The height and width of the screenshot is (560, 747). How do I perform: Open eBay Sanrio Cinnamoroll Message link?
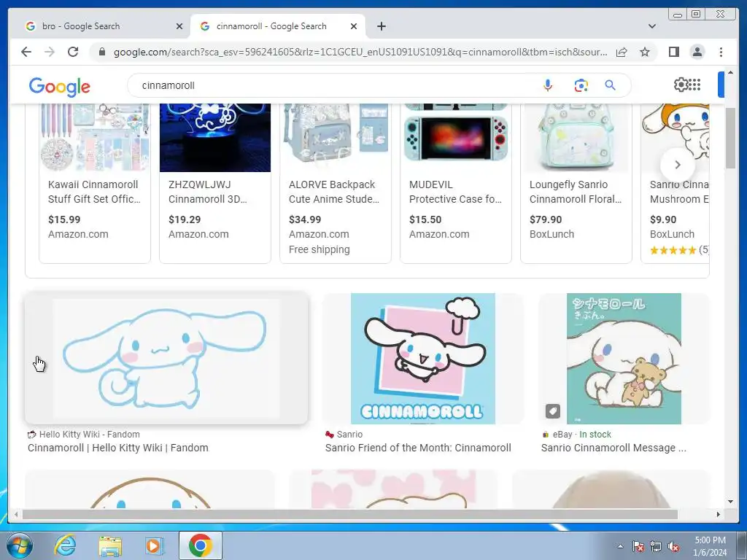click(x=614, y=448)
